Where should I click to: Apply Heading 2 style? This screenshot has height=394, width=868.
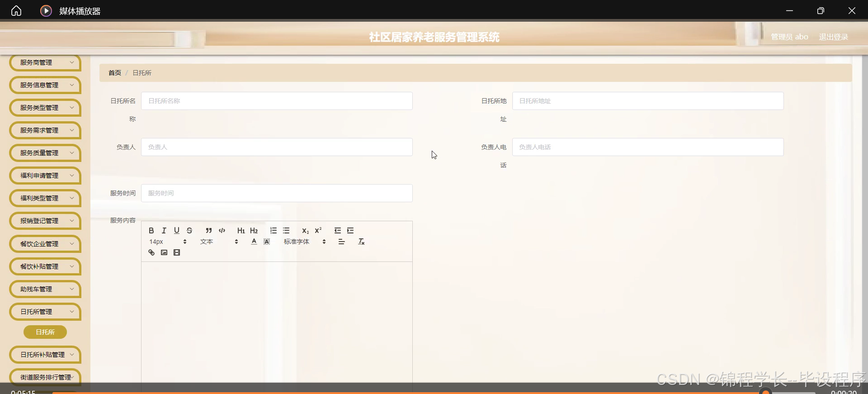pyautogui.click(x=254, y=231)
